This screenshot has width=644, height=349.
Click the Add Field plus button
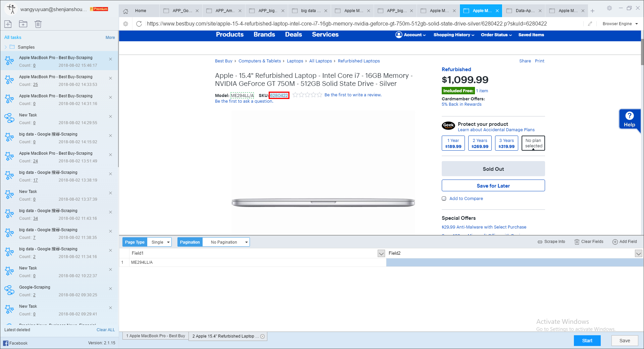pyautogui.click(x=625, y=242)
